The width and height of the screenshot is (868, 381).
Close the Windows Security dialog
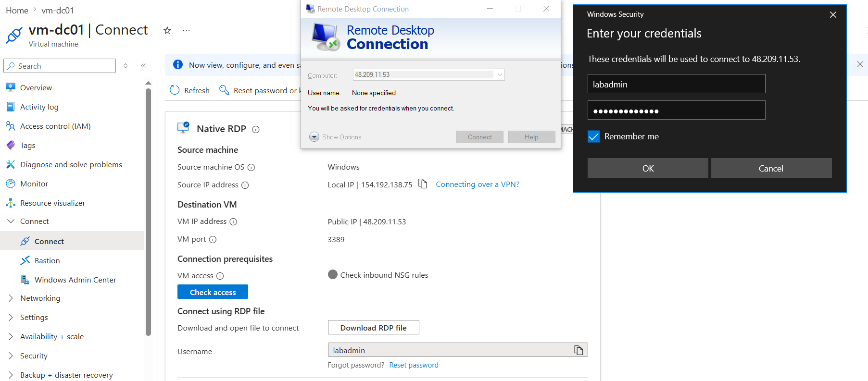point(833,15)
